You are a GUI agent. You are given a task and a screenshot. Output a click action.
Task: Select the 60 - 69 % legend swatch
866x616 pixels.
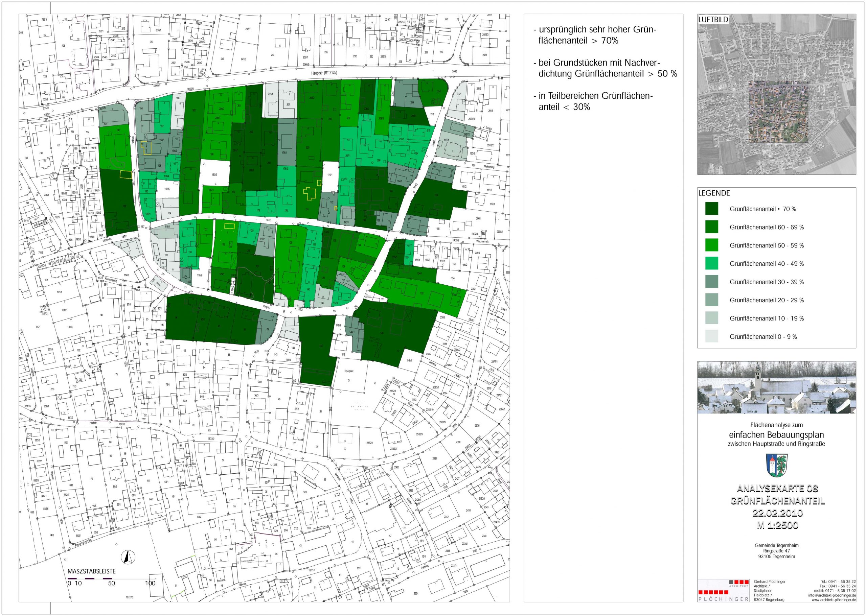click(711, 227)
